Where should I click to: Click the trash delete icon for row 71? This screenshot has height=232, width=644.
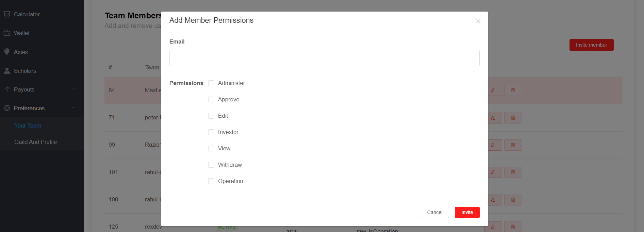(x=513, y=118)
